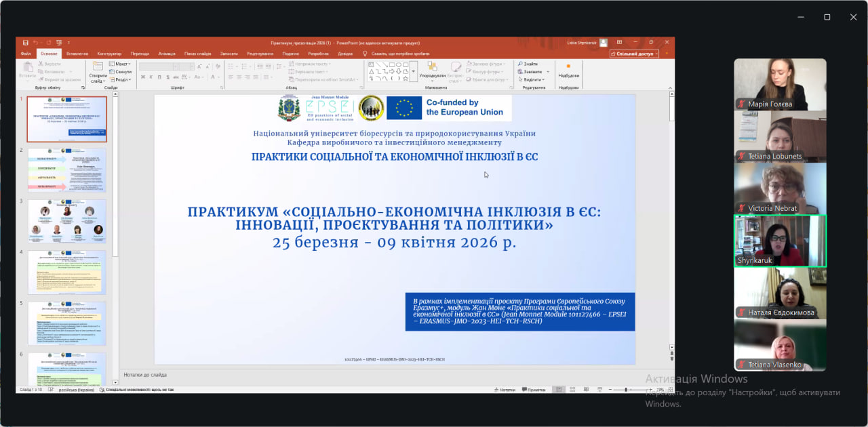The height and width of the screenshot is (427, 868).
Task: Click slide main title ПРАКТИКУМ text
Action: [394, 218]
